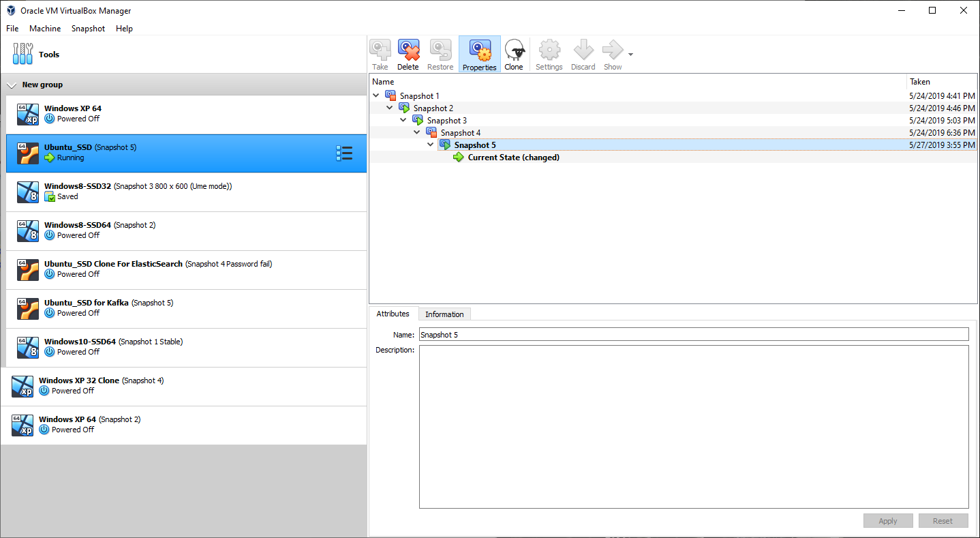The width and height of the screenshot is (980, 538).
Task: Select the Windows XP 64 icon under New group
Action: (x=28, y=114)
